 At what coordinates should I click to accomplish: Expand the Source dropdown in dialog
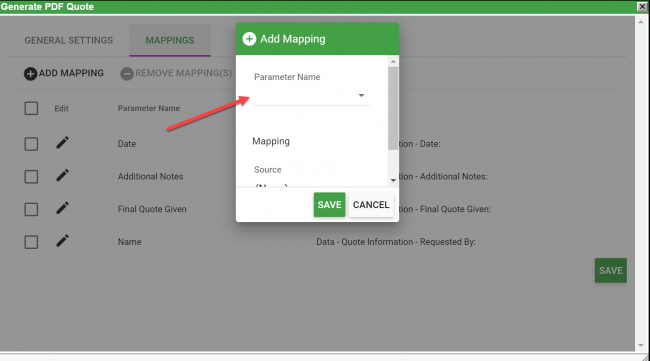click(x=311, y=185)
